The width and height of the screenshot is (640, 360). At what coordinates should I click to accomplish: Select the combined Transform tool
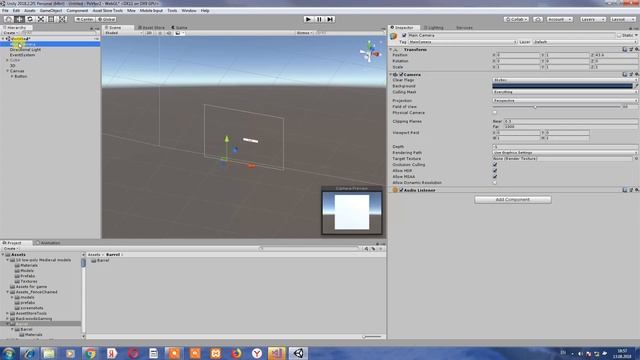[62, 19]
